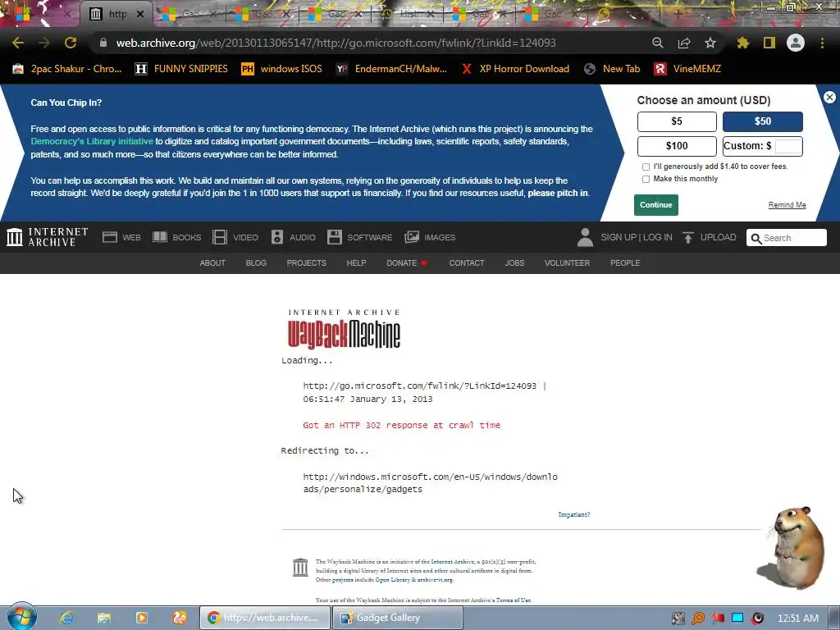Screen dimensions: 840x630
Task: Open the Chrome three-dot menu
Action: [822, 43]
